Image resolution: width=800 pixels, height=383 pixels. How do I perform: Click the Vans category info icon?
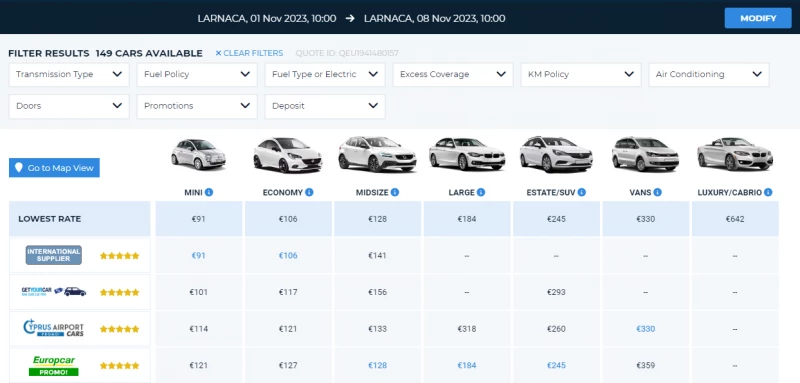[x=658, y=192]
